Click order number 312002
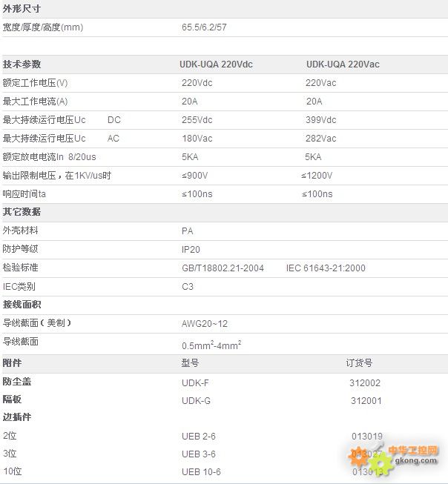Image resolution: width=448 pixels, height=484 pixels. pyautogui.click(x=365, y=382)
